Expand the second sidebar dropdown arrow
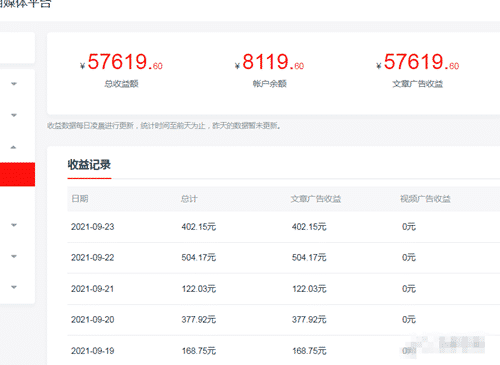 click(14, 115)
